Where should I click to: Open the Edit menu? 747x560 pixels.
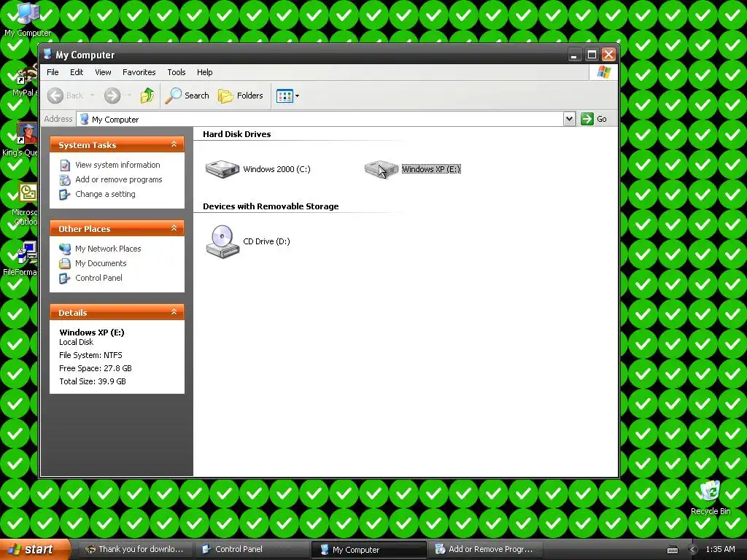click(77, 72)
